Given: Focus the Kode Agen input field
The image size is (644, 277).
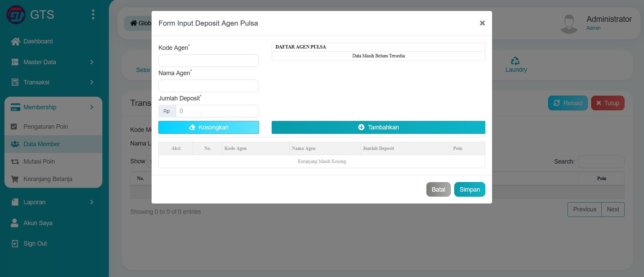Looking at the screenshot, I should pyautogui.click(x=209, y=61).
